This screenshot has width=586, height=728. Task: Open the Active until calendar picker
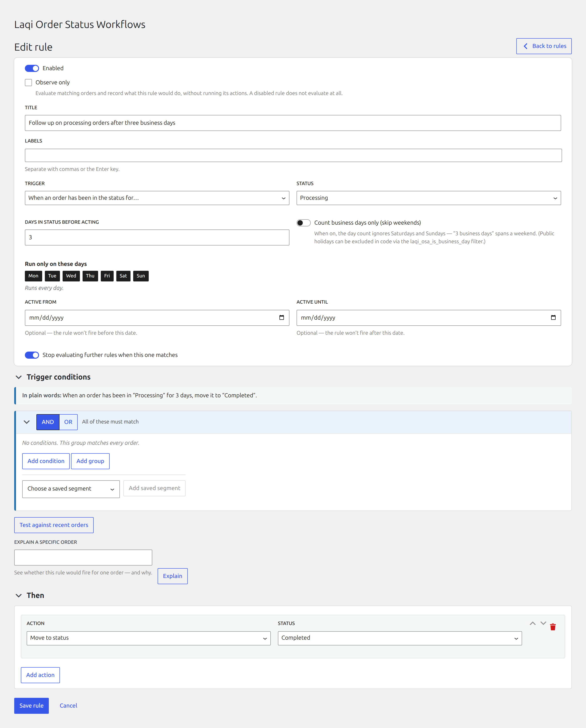pyautogui.click(x=553, y=318)
